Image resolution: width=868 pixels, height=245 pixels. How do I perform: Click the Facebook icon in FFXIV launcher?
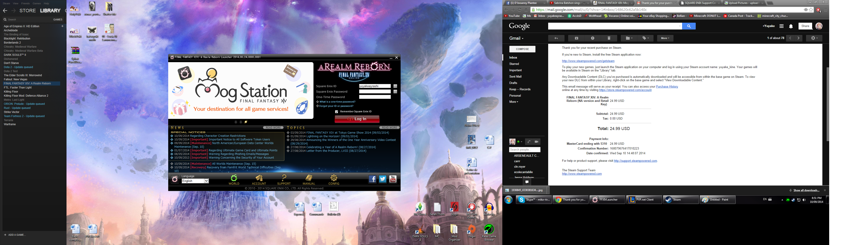pyautogui.click(x=372, y=179)
